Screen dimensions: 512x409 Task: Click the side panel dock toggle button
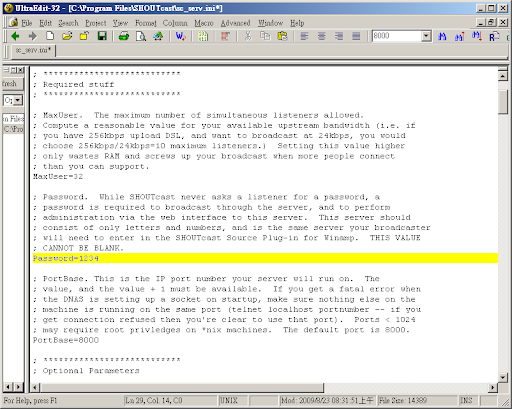coord(14,70)
